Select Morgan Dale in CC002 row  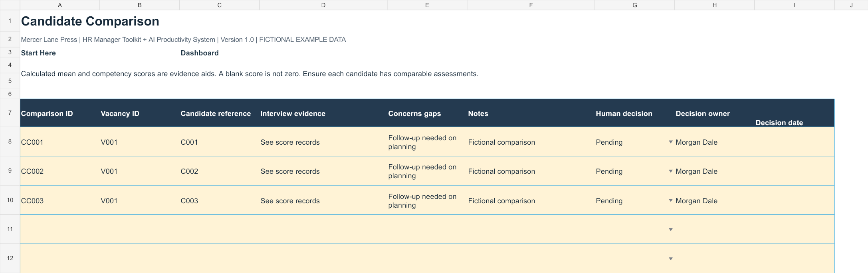pyautogui.click(x=715, y=171)
